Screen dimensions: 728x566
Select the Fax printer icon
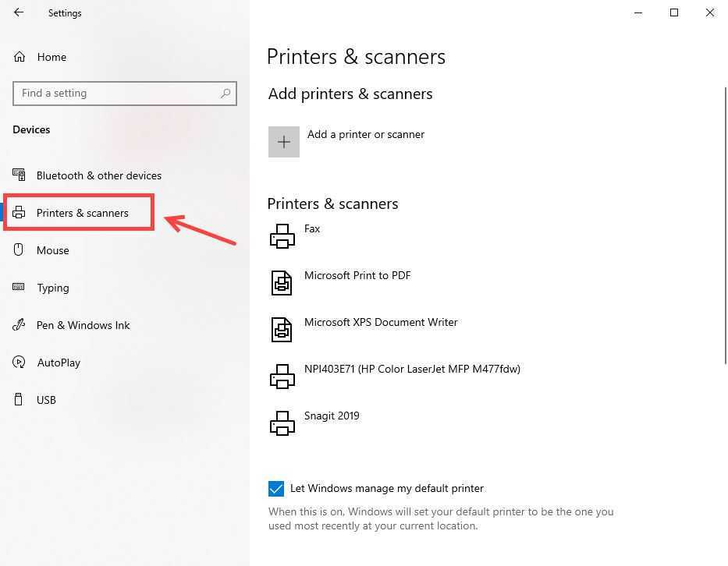pos(282,235)
